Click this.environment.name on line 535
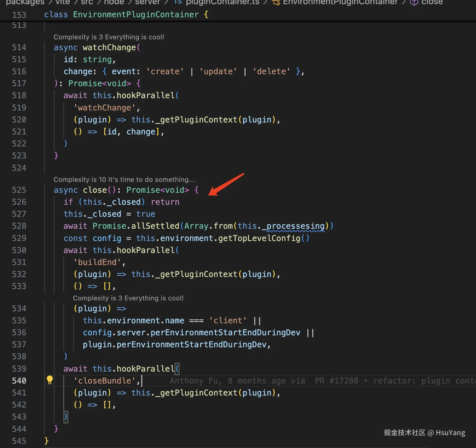 (x=134, y=321)
